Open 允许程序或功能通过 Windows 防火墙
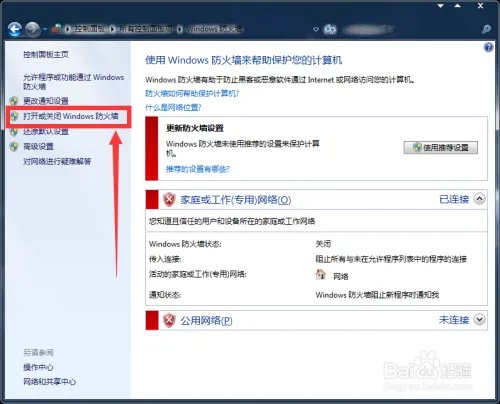Screen dimensions: 500x404 click(x=73, y=82)
